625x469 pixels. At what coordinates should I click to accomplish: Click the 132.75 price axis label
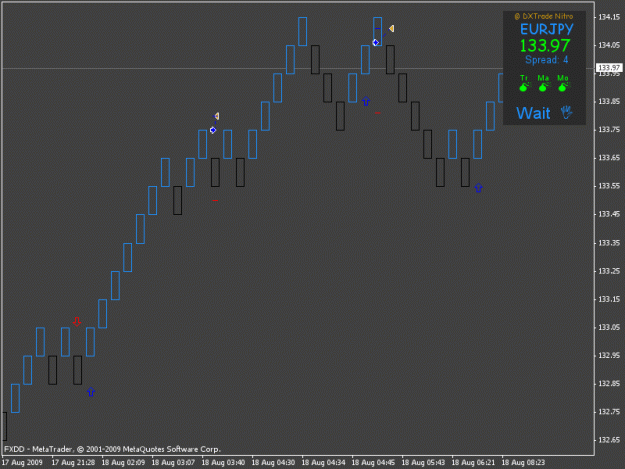click(x=609, y=412)
